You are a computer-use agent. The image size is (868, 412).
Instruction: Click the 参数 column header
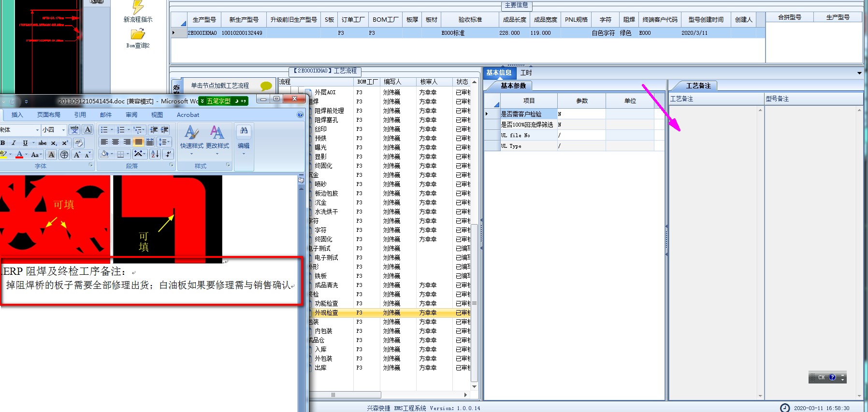(x=581, y=101)
